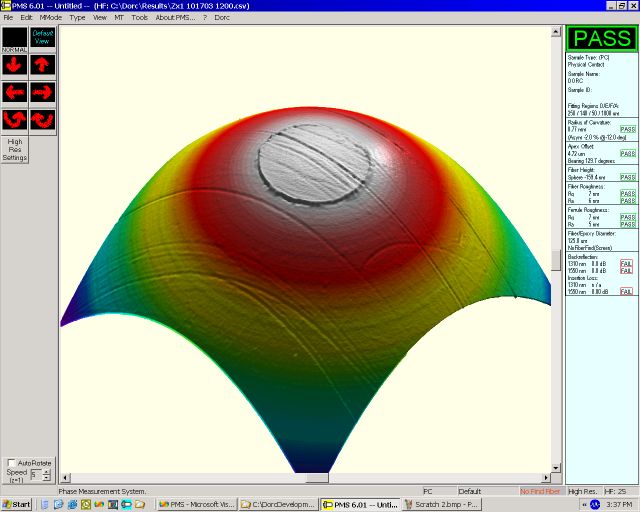Click the green PASS result button
The height and width of the screenshot is (512, 640).
click(x=601, y=39)
